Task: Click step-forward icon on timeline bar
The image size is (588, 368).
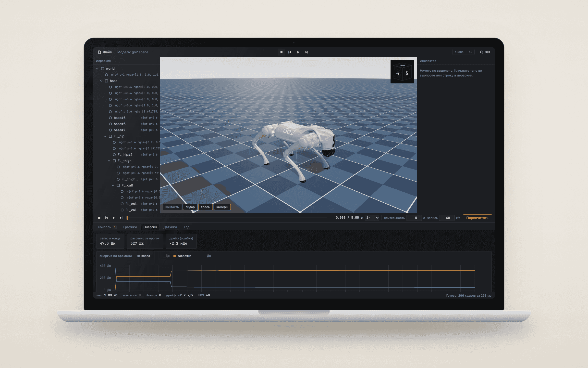Action: point(121,218)
